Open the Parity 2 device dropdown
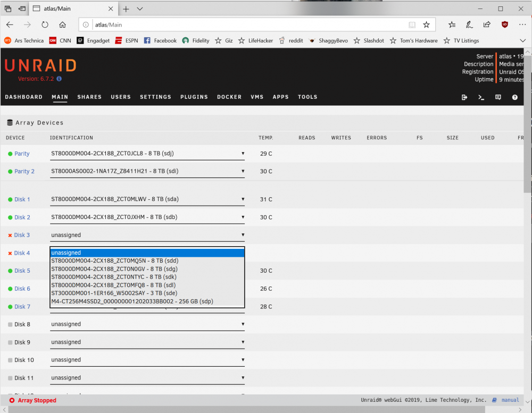Screen dimensions: 532x413 (147, 171)
